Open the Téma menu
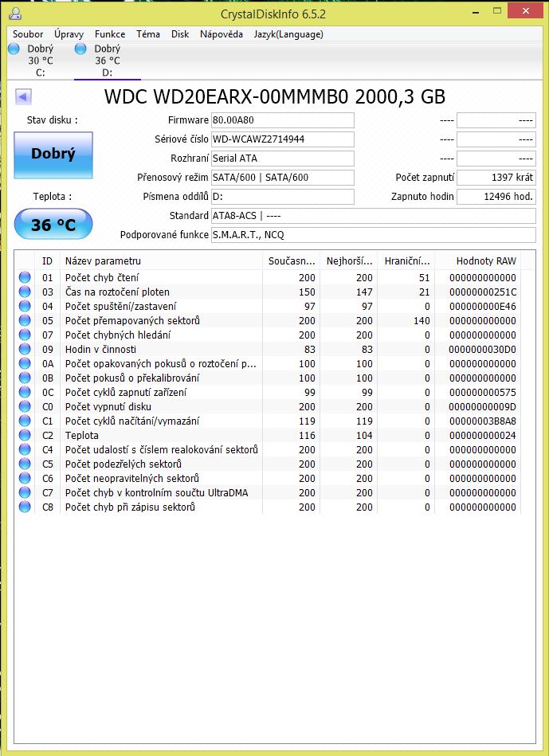The width and height of the screenshot is (549, 756). (148, 34)
